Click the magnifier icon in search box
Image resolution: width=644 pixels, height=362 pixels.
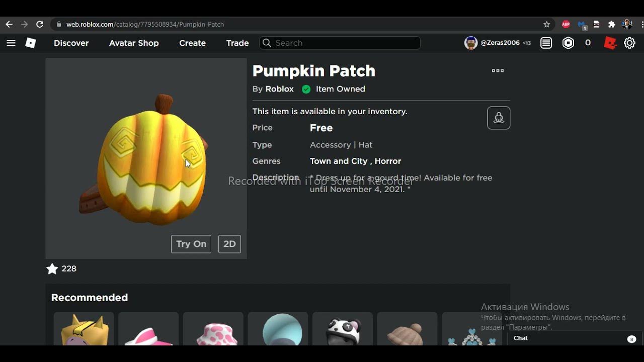pyautogui.click(x=267, y=43)
